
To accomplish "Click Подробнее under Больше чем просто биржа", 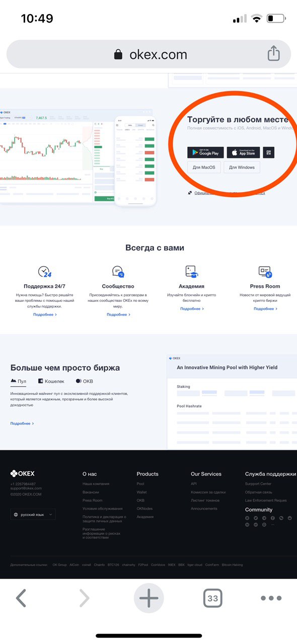I will pyautogui.click(x=22, y=424).
